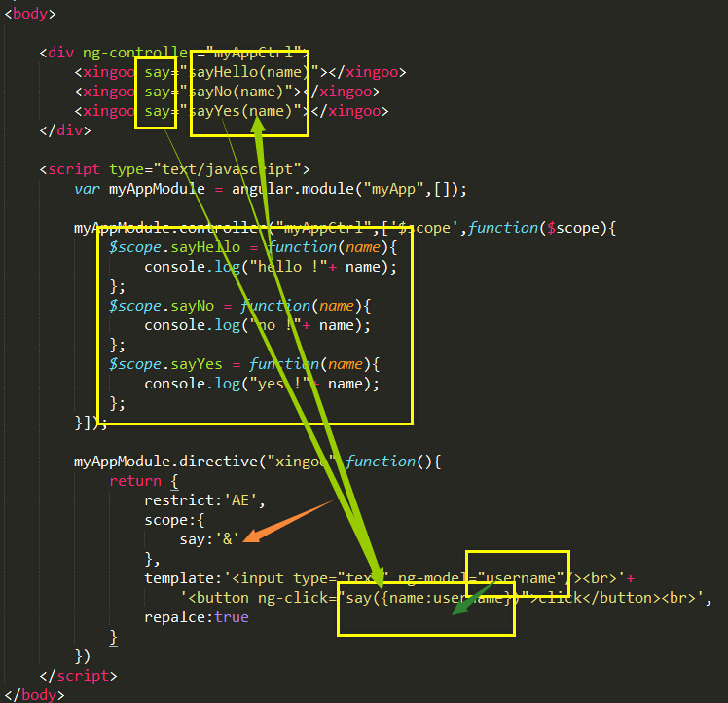This screenshot has height=703, width=728.
Task: Click the sayYes(name) attribute value
Action: coord(240,111)
